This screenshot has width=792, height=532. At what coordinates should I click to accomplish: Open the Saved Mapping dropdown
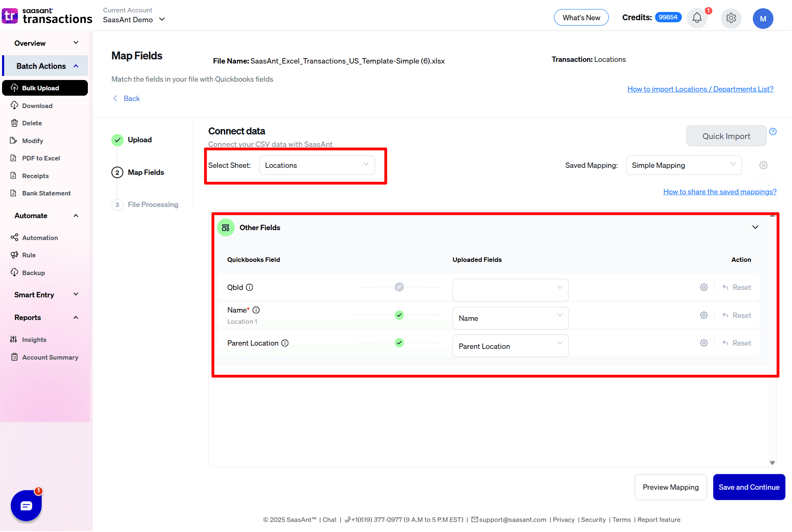point(684,165)
